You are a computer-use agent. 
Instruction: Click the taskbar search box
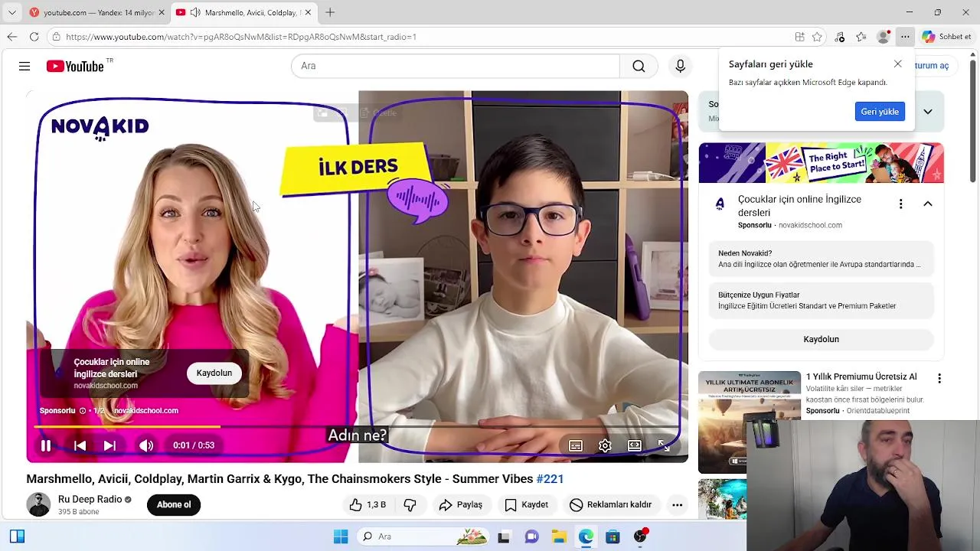[x=423, y=537]
